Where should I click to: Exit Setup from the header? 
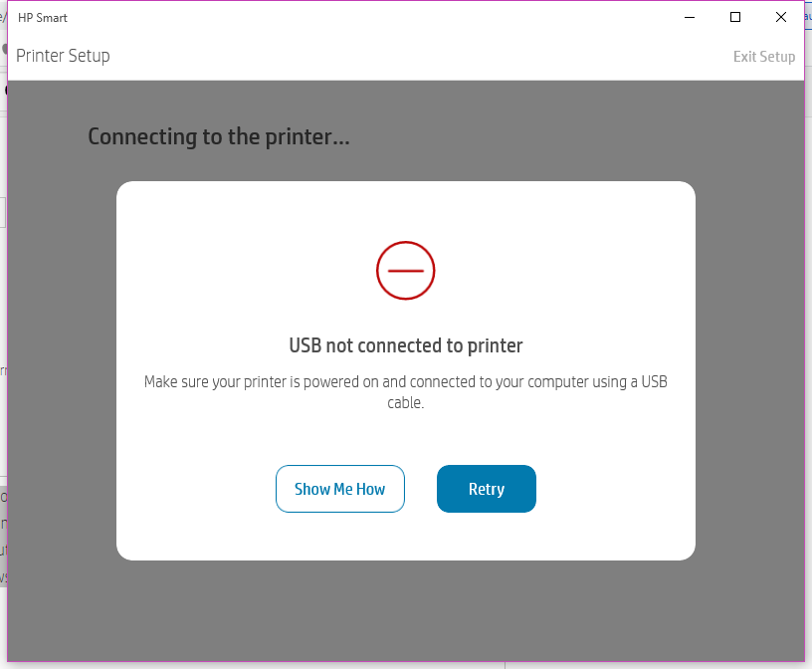[x=763, y=57]
